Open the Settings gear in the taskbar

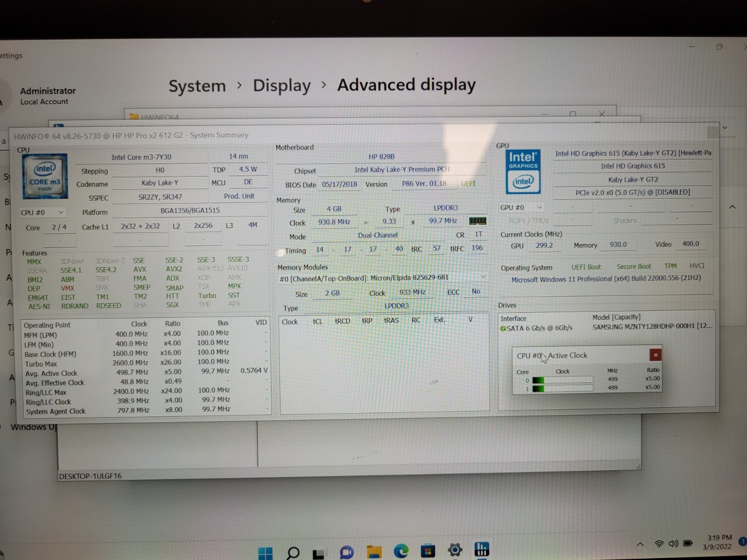pos(454,550)
